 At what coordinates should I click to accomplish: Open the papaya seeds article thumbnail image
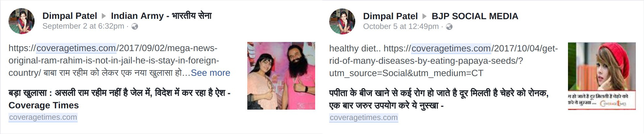point(602,76)
